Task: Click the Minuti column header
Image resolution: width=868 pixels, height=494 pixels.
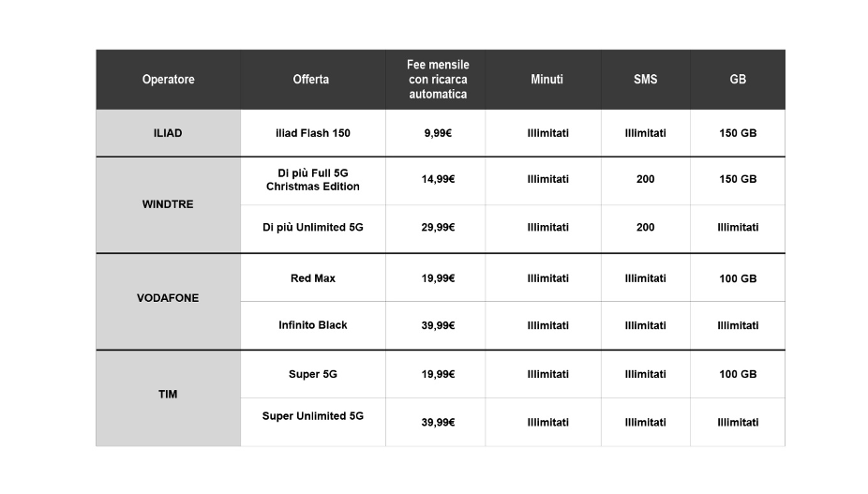Action: [546, 80]
